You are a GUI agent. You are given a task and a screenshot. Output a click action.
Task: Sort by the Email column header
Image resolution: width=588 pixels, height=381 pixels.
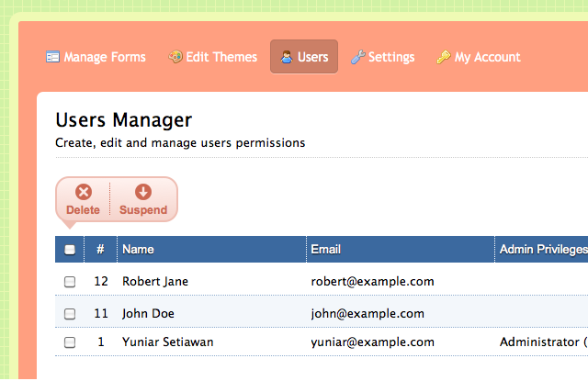click(326, 250)
